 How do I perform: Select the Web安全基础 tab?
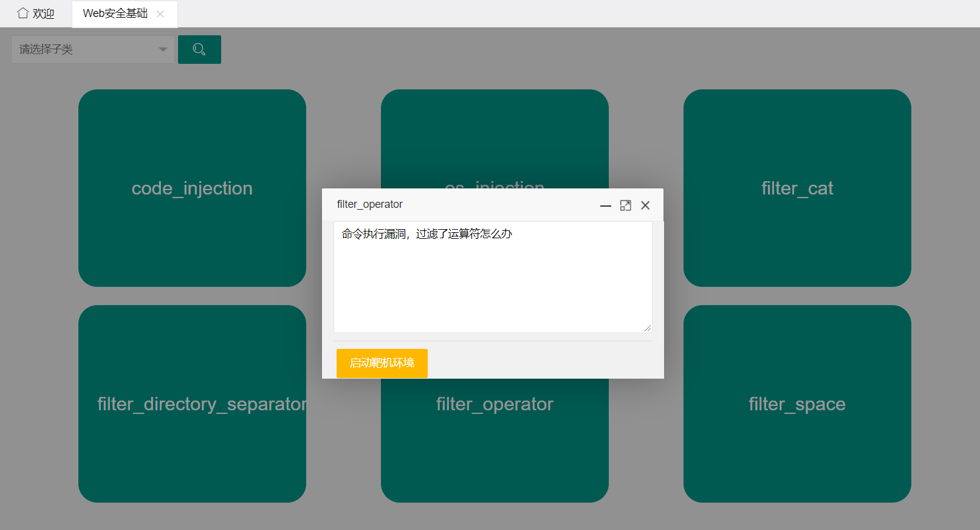click(x=115, y=13)
